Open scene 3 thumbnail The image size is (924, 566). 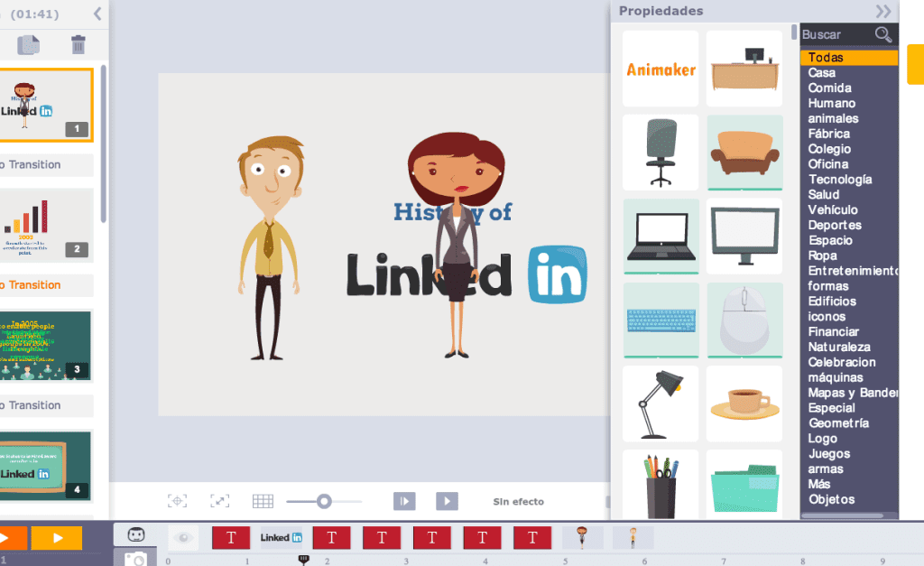[x=47, y=346]
